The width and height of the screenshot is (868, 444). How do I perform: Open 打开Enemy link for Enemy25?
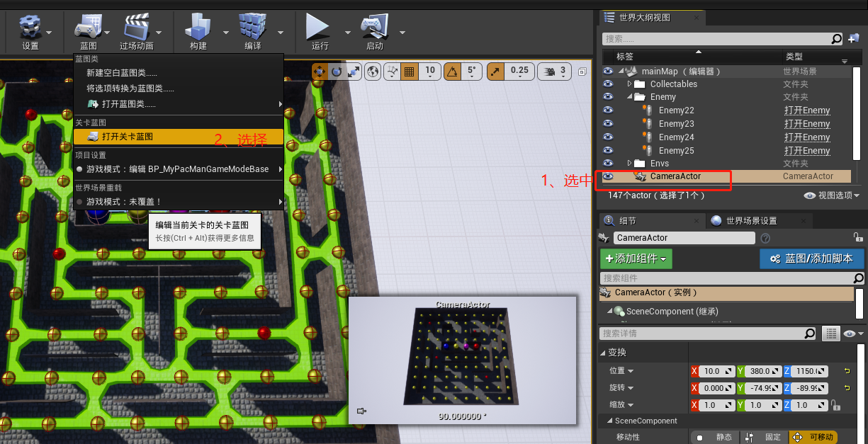click(x=807, y=151)
